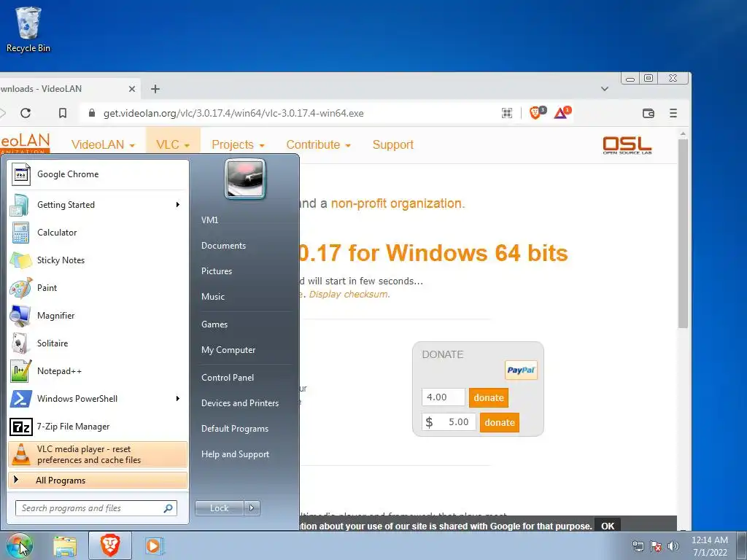Open Windows PowerShell
747x560 pixels.
coord(98,399)
